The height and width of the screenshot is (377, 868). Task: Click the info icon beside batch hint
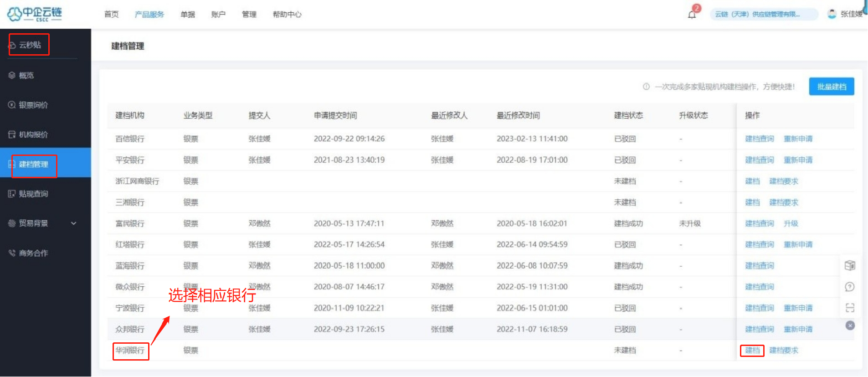click(646, 87)
